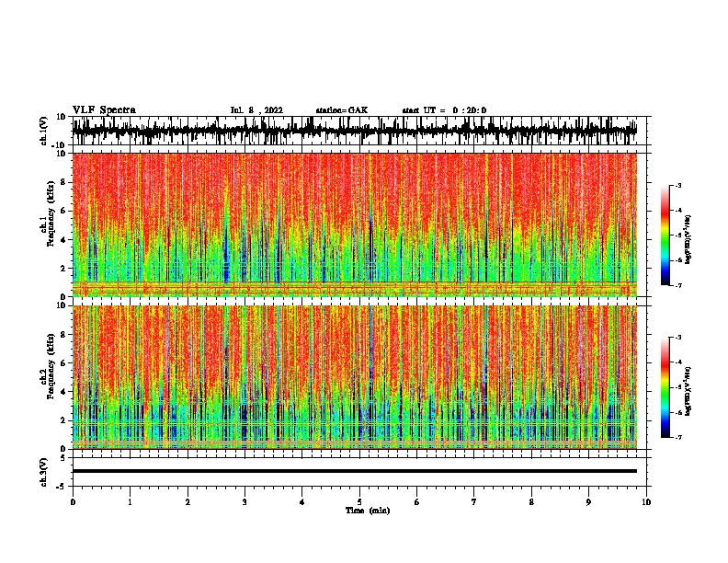Click the ch.1 color scale "log(PSD)" units label
Image resolution: width=728 pixels, height=563 pixels.
click(688, 240)
